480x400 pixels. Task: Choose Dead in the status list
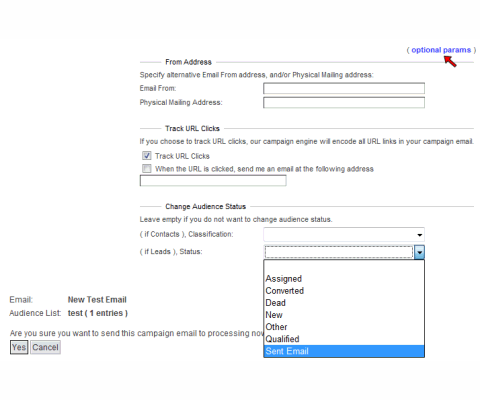[x=344, y=303]
